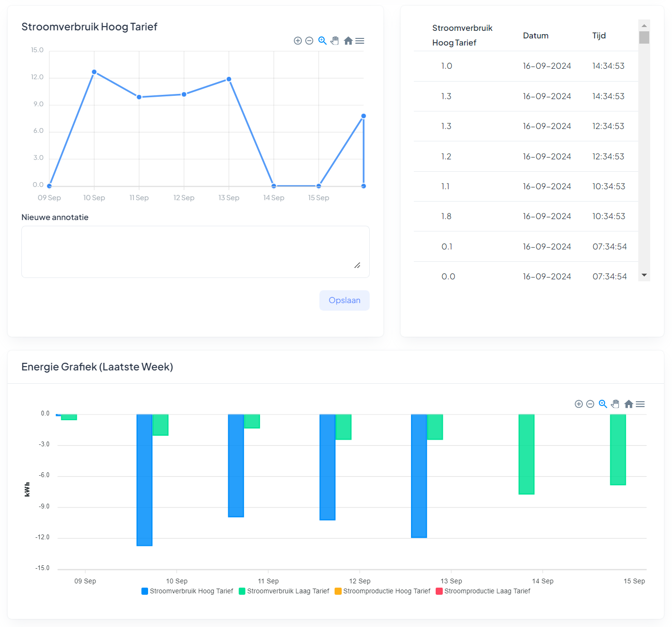Toggle the Stroomverbruik Laag Tarief legend series

pyautogui.click(x=284, y=591)
